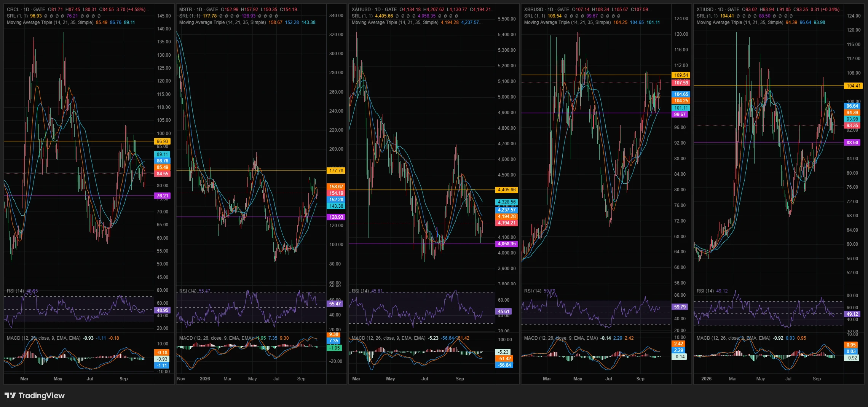The image size is (868, 407).
Task: Click the purple 76.21 price axis label
Action: coord(162,196)
